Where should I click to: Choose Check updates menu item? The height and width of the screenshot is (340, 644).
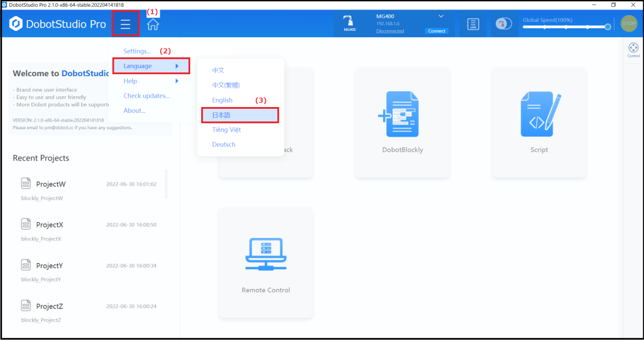click(x=147, y=96)
